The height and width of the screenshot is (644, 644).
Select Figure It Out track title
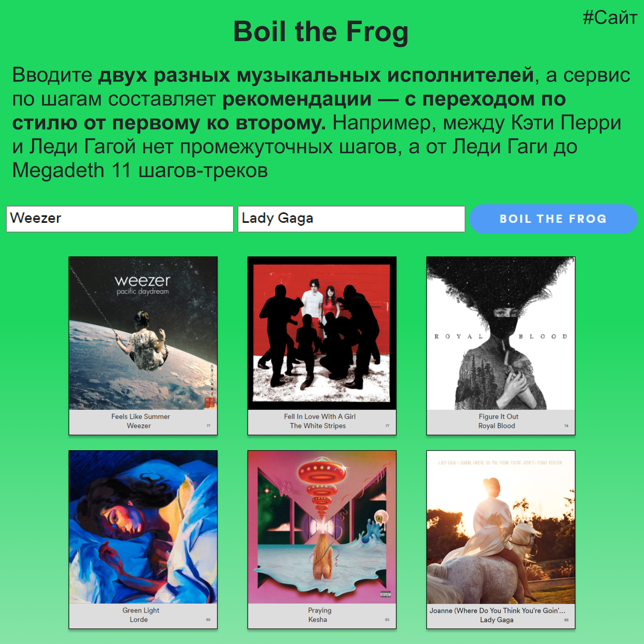(498, 416)
